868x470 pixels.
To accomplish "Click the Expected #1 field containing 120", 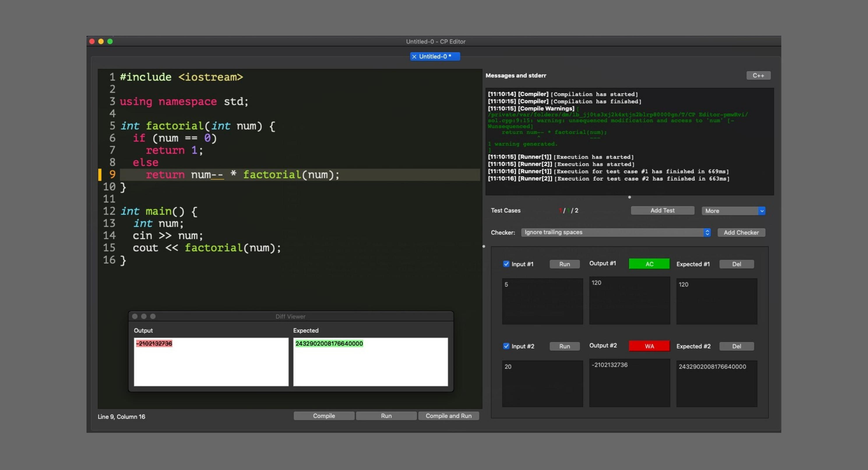I will click(x=716, y=301).
